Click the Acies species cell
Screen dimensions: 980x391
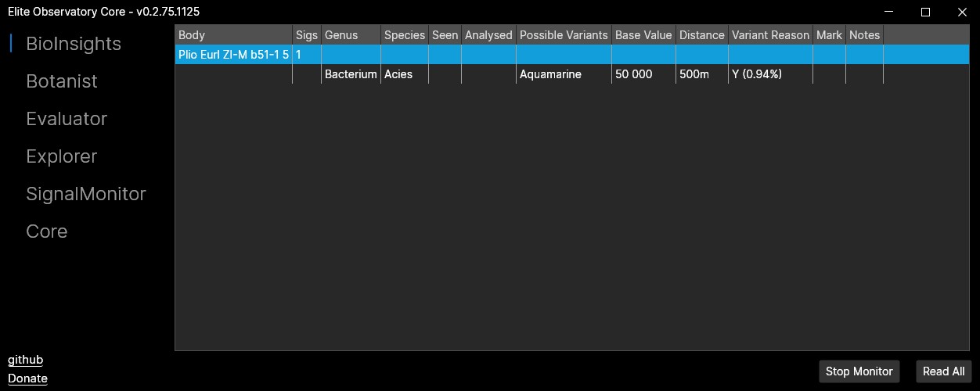[x=405, y=74]
